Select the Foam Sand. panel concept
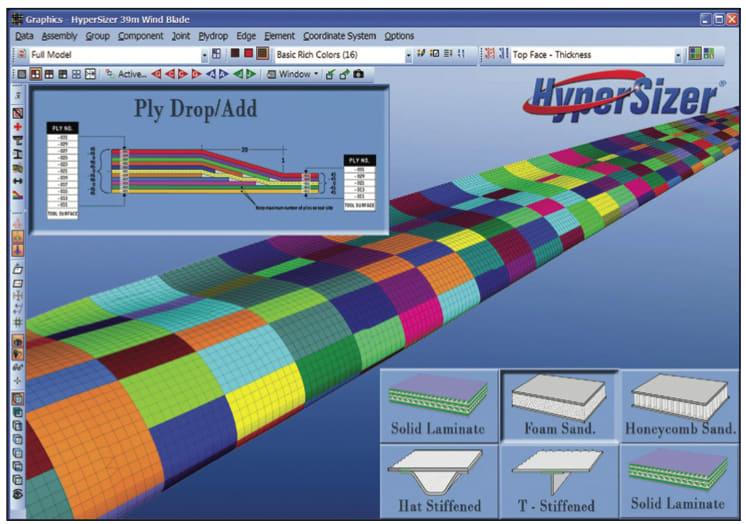 (x=559, y=405)
